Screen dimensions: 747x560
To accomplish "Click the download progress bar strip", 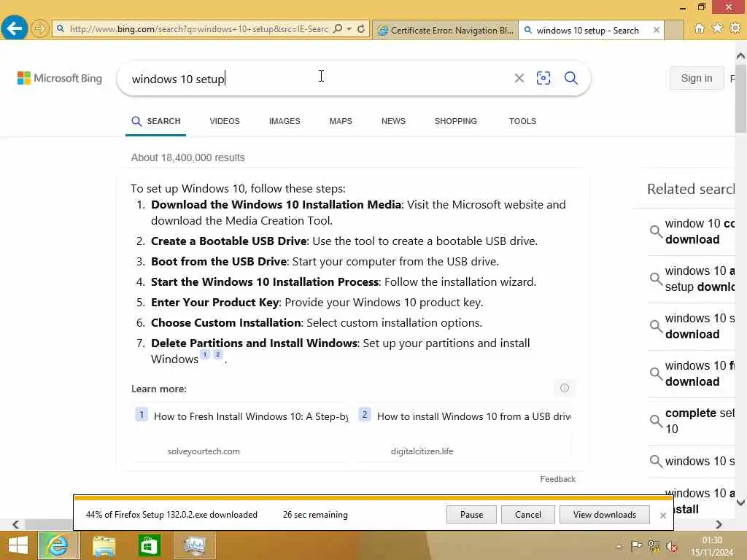I will click(x=373, y=498).
